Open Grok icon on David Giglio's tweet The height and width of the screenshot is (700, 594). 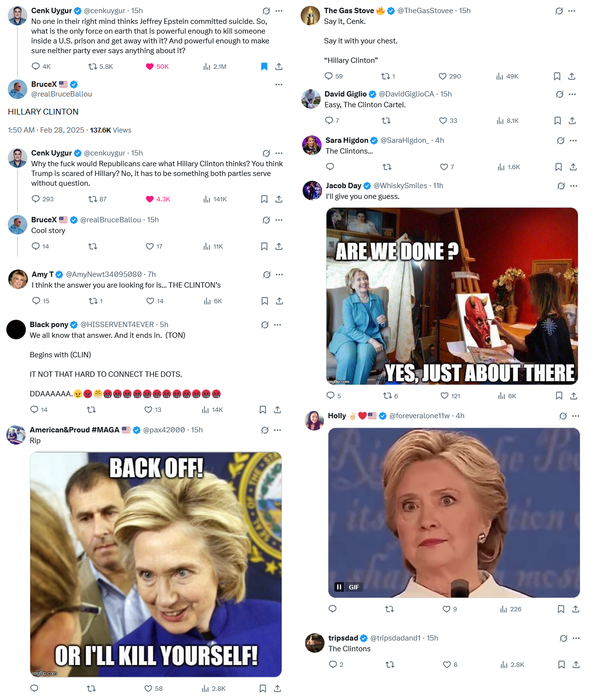[559, 94]
